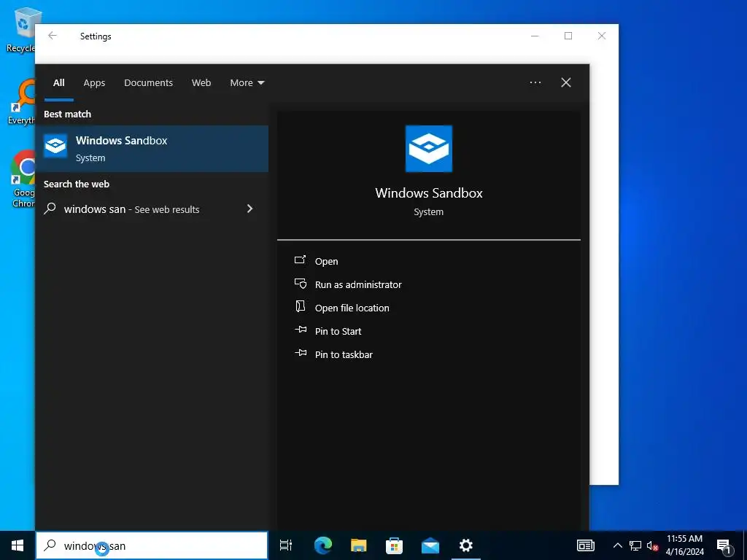Go back in the Settings window
Viewport: 747px width, 560px height.
53,36
